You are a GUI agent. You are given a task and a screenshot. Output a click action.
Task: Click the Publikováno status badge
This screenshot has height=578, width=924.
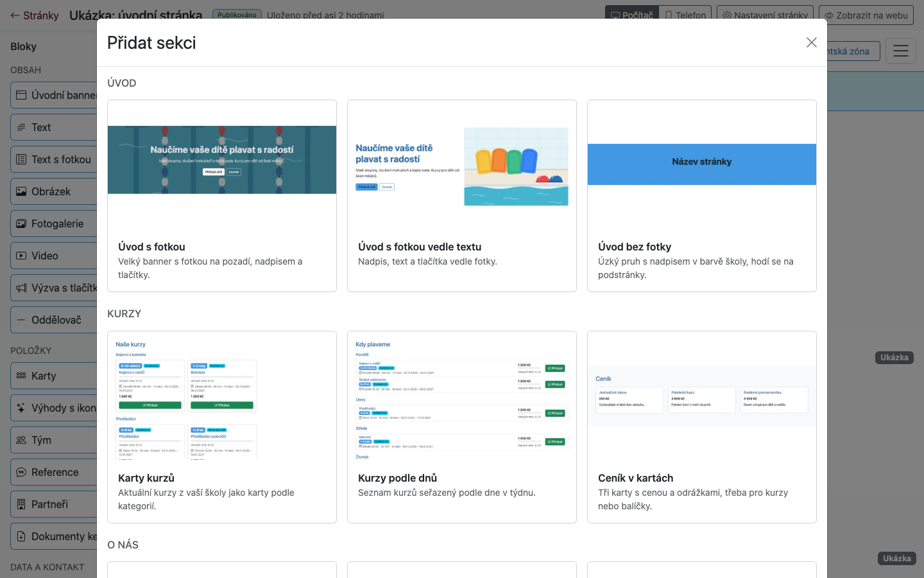click(237, 15)
